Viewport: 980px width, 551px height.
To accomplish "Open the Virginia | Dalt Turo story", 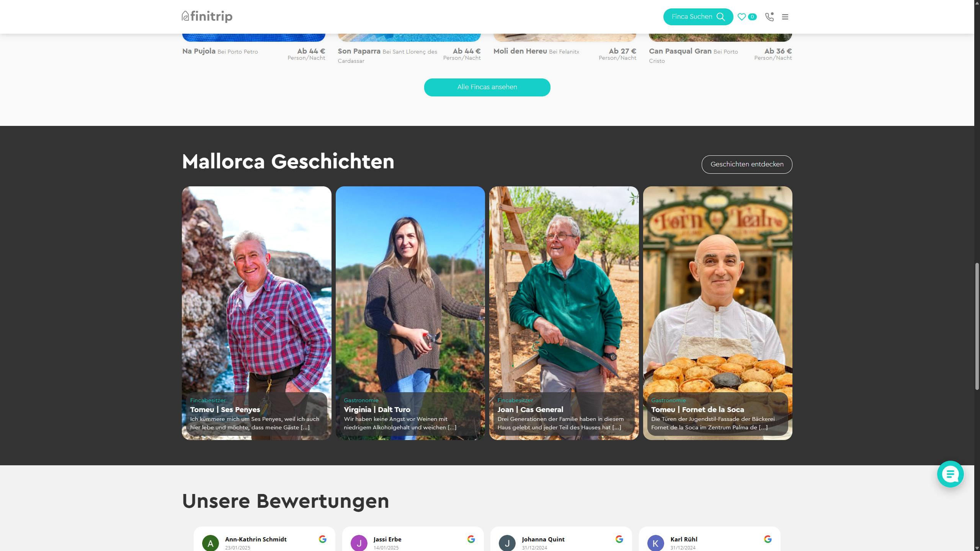I will click(x=410, y=313).
